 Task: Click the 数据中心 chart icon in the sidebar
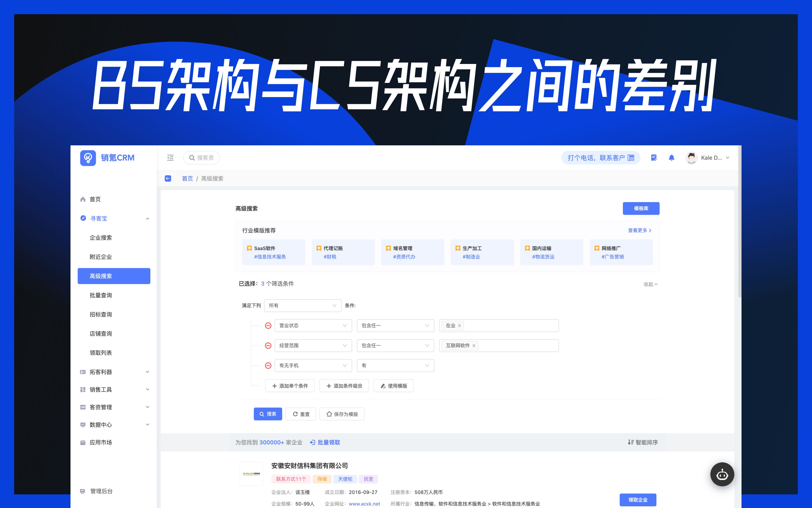point(83,425)
